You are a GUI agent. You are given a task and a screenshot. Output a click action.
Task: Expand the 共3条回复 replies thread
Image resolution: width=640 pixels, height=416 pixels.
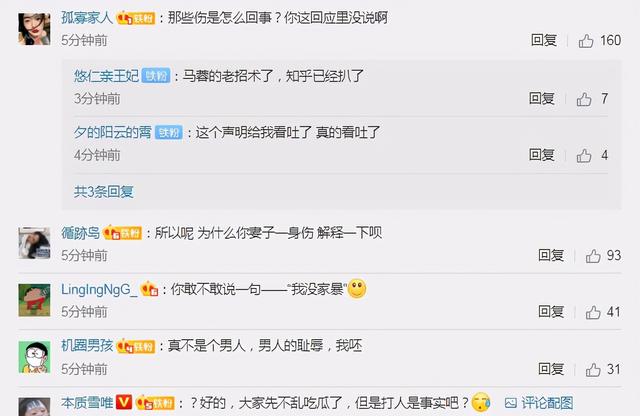click(x=104, y=191)
